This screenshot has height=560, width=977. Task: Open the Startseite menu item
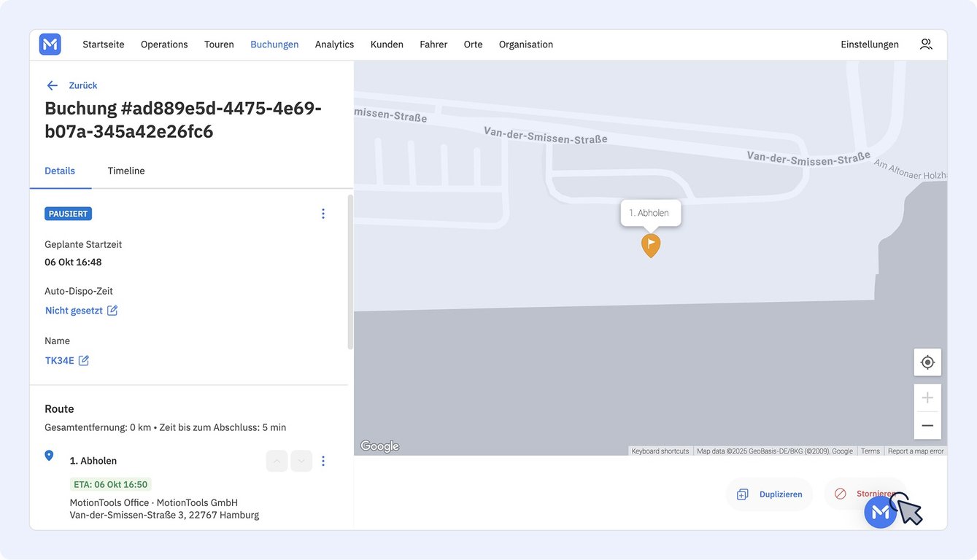[103, 44]
